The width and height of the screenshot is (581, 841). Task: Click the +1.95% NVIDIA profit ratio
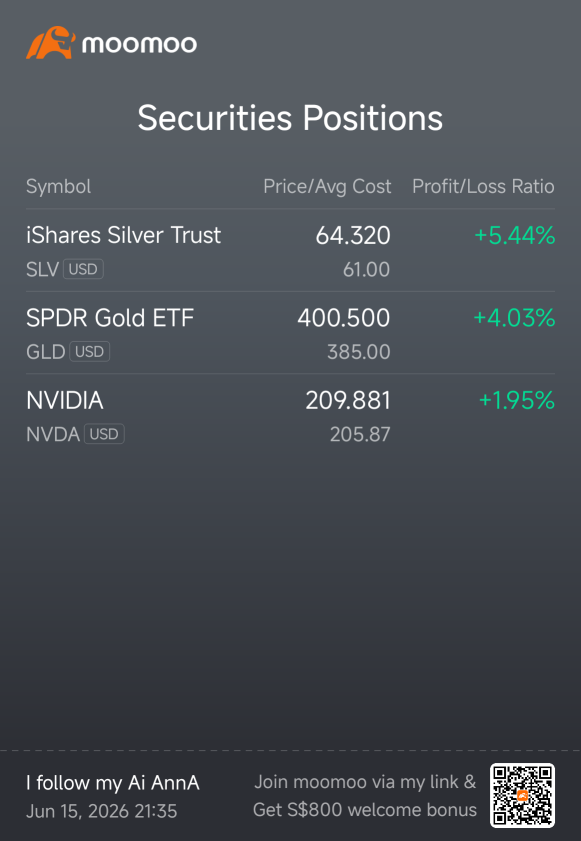(517, 401)
